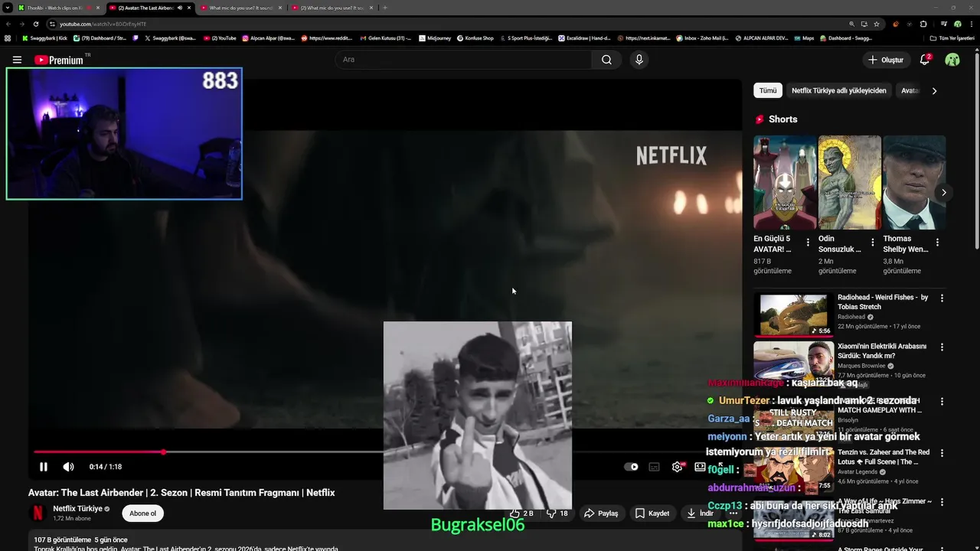Open a new browser tab
980x551 pixels.
coord(384,8)
